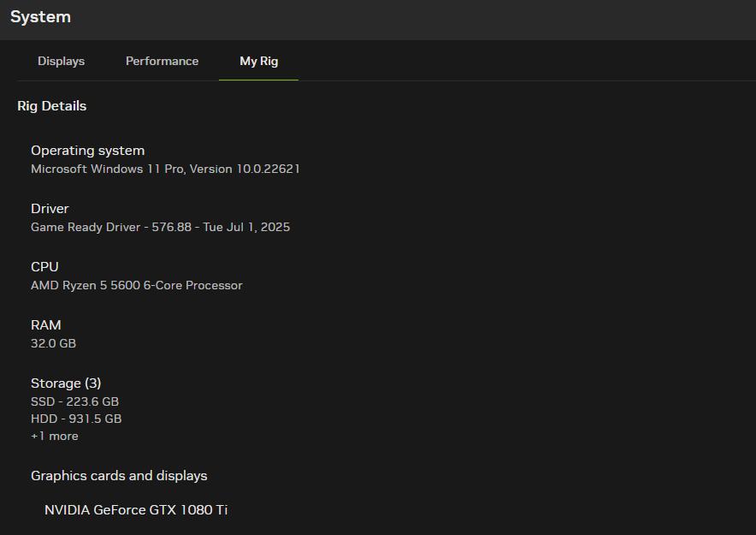Click the CPU label
The image size is (756, 535).
tap(44, 267)
